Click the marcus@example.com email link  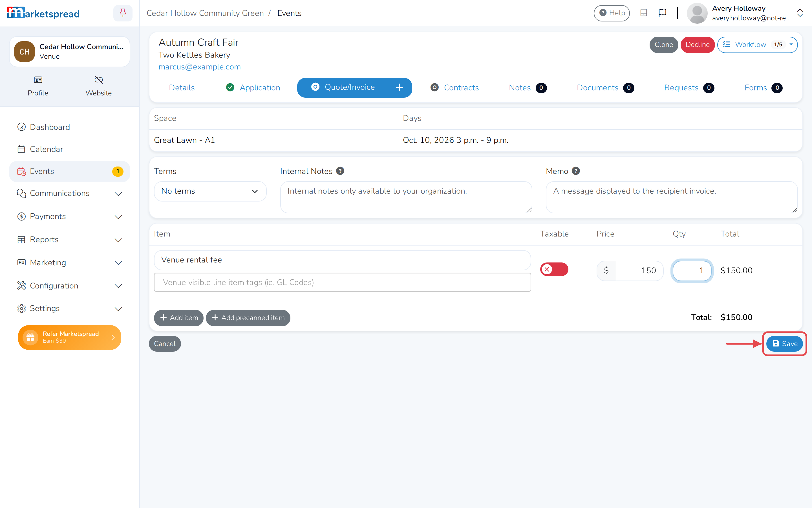click(x=200, y=67)
